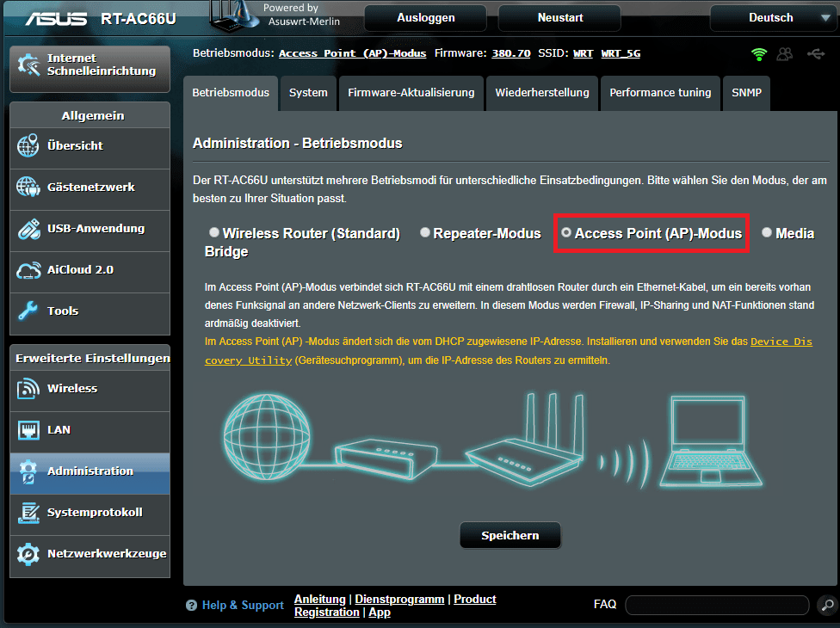Screen dimensions: 840x628
Task: Click the Wireless signal icon
Action: [x=28, y=389]
